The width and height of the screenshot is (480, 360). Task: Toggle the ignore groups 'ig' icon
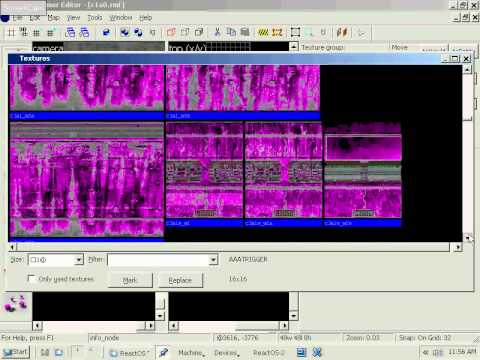[x=152, y=32]
